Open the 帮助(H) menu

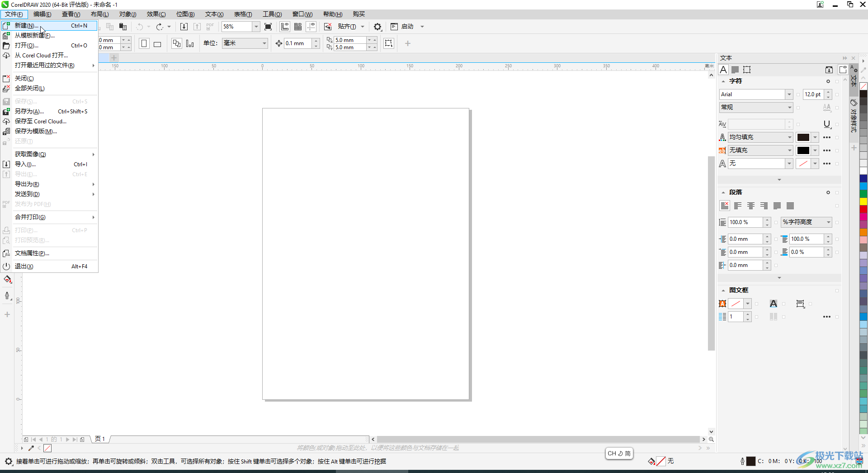coord(333,14)
